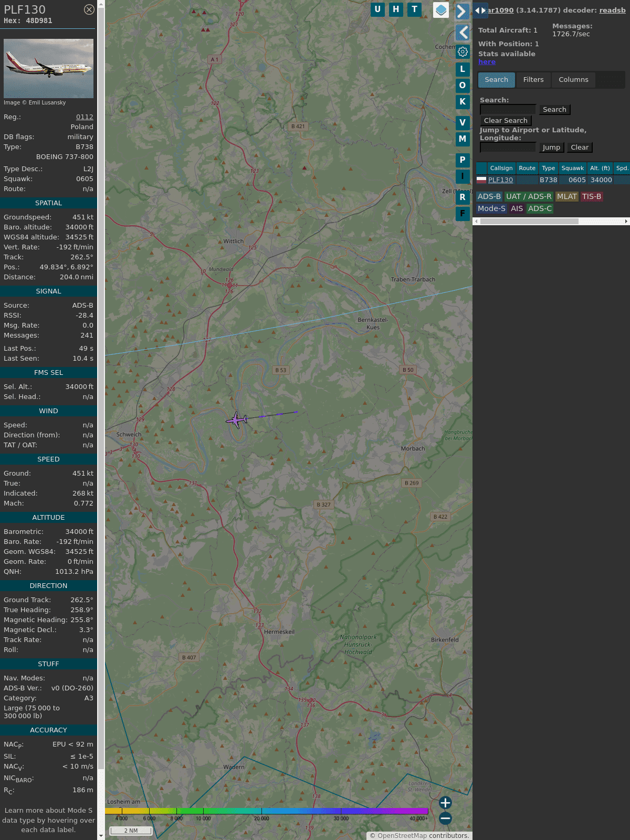Toggle the T tracks button
The width and height of the screenshot is (630, 840).
tap(415, 9)
